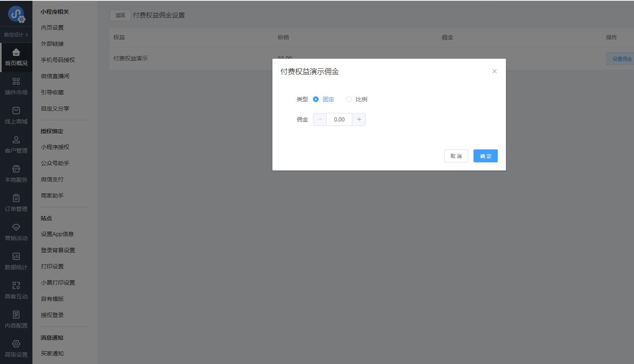Open the 插件市场 plugin market icon

click(x=16, y=81)
